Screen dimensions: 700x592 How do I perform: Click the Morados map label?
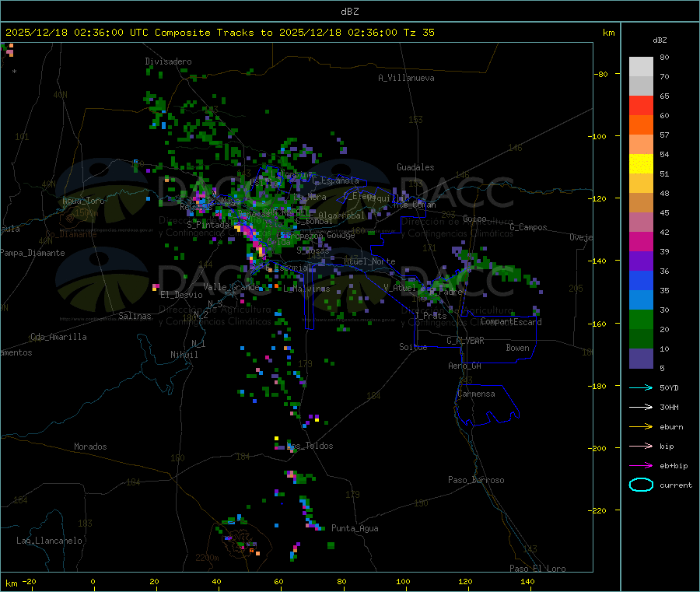point(90,447)
